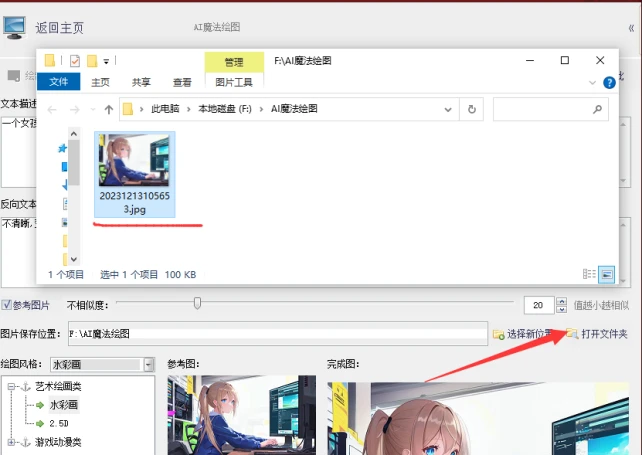Switch to details list view icon

tap(589, 274)
